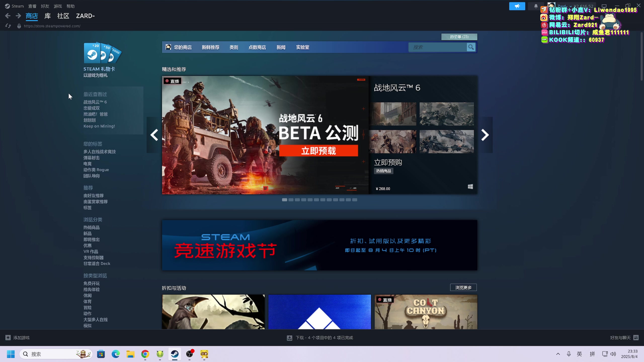Click the Add Game plus icon

point(8,338)
